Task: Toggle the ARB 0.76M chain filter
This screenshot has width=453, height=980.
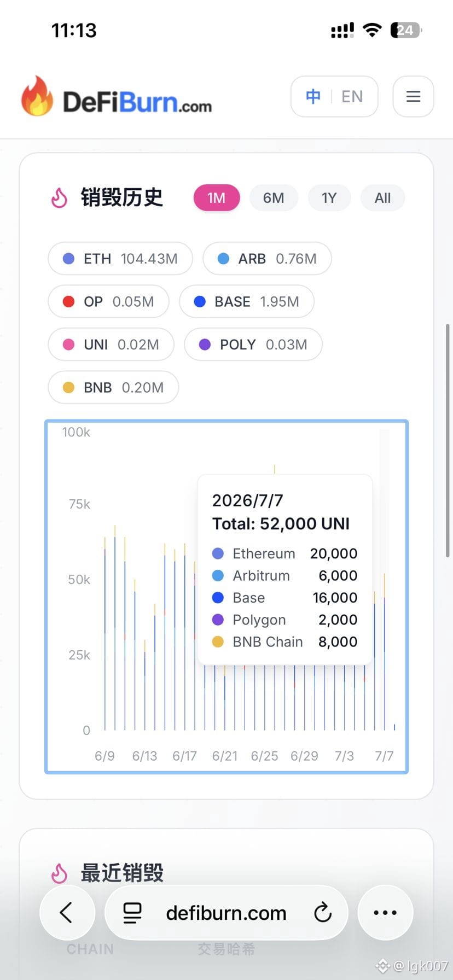Action: (x=267, y=259)
